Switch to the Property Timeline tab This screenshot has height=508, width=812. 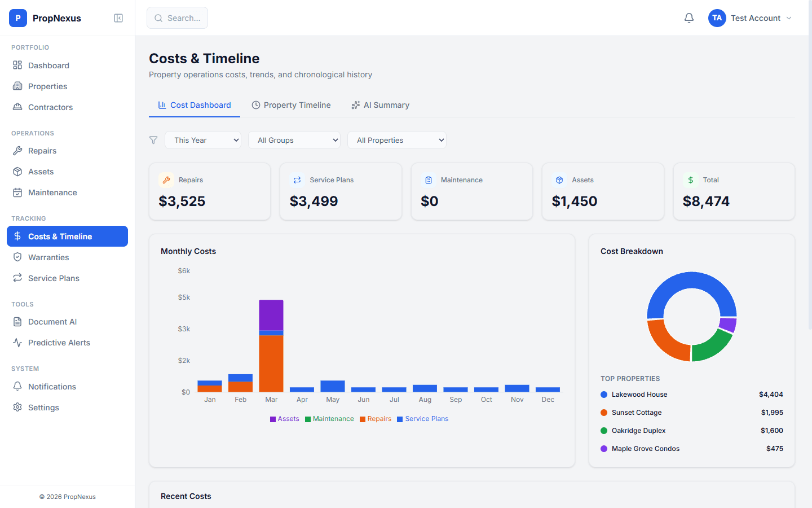pyautogui.click(x=292, y=105)
